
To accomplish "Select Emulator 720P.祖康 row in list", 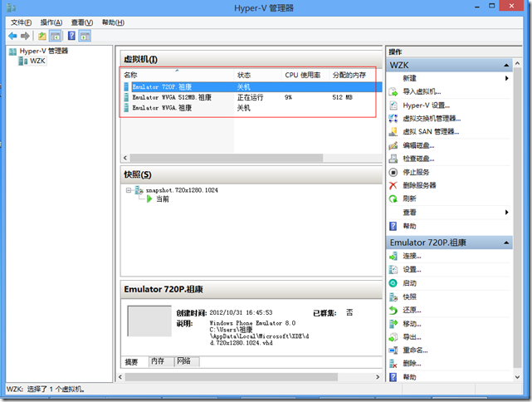I will pos(251,87).
